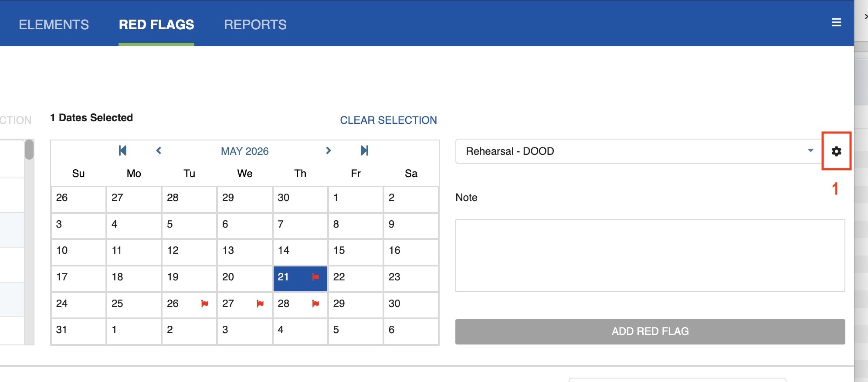Open the hamburger menu in header
The image size is (868, 382).
pos(836,22)
